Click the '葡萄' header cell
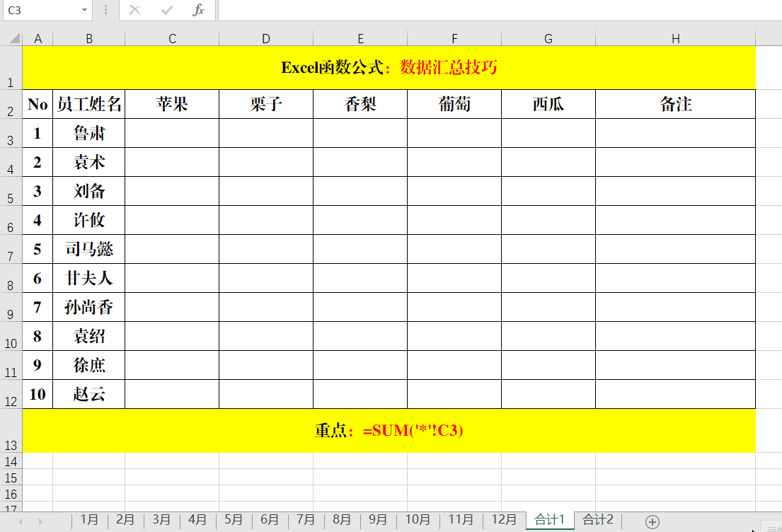 (454, 104)
